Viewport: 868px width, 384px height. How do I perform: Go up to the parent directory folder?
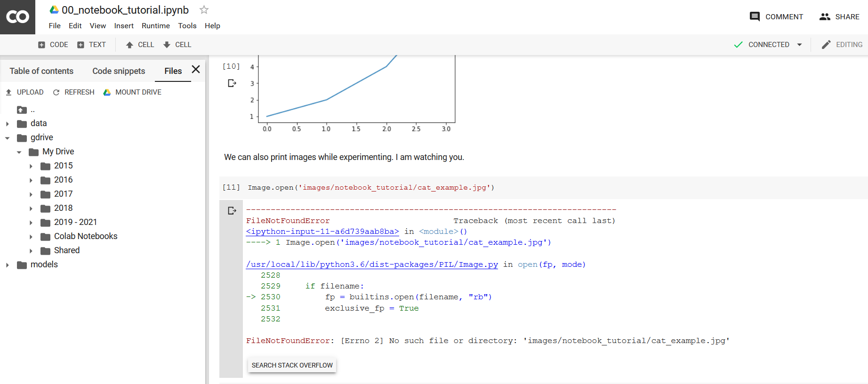[22, 110]
